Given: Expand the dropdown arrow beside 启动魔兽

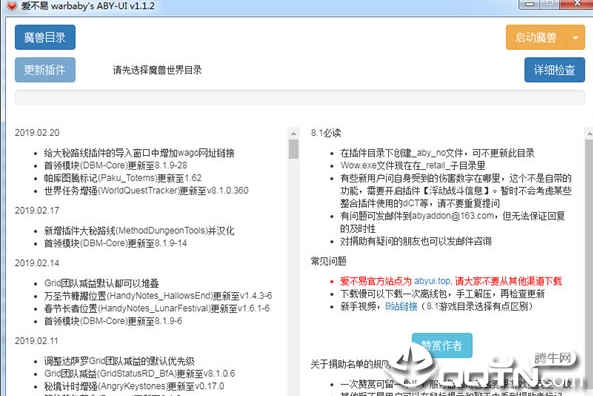Looking at the screenshot, I should pyautogui.click(x=576, y=37).
